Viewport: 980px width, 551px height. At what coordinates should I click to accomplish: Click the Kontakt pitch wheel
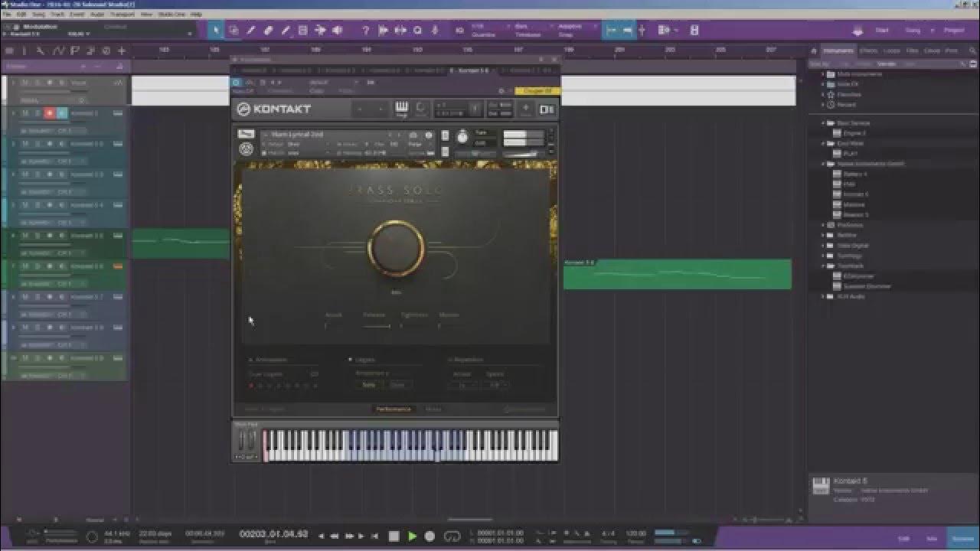(243, 440)
